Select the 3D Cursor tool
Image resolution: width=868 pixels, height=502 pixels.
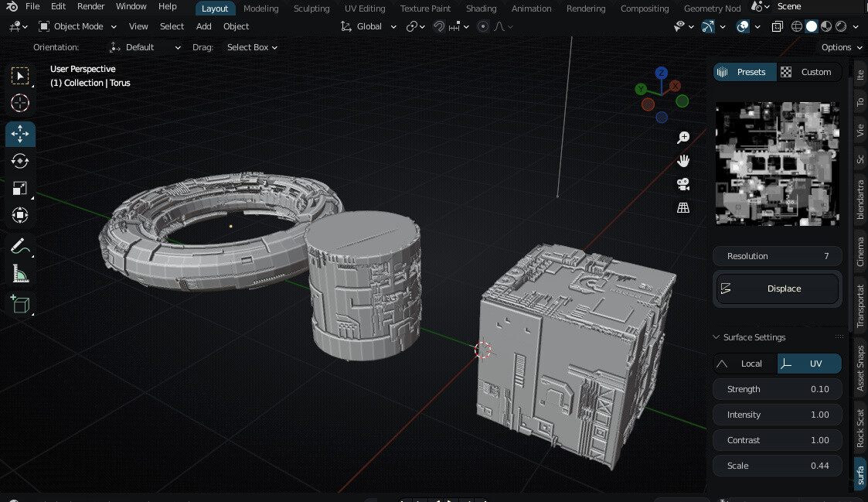(20, 103)
